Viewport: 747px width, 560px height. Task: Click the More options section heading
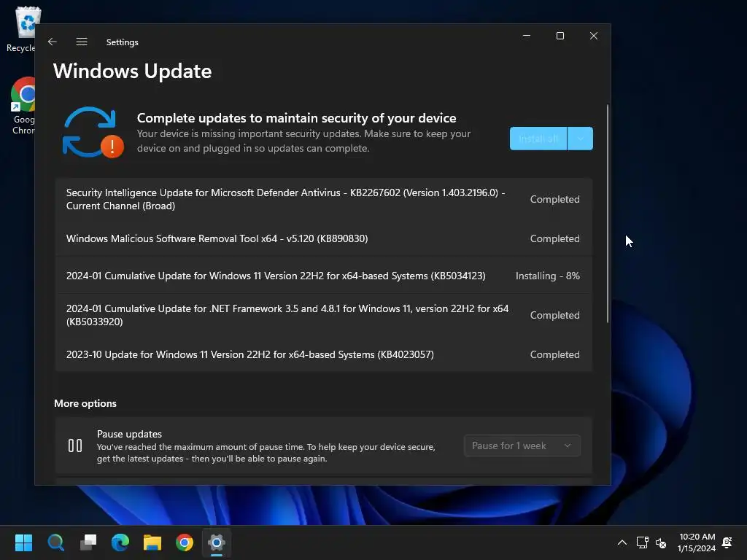point(85,403)
